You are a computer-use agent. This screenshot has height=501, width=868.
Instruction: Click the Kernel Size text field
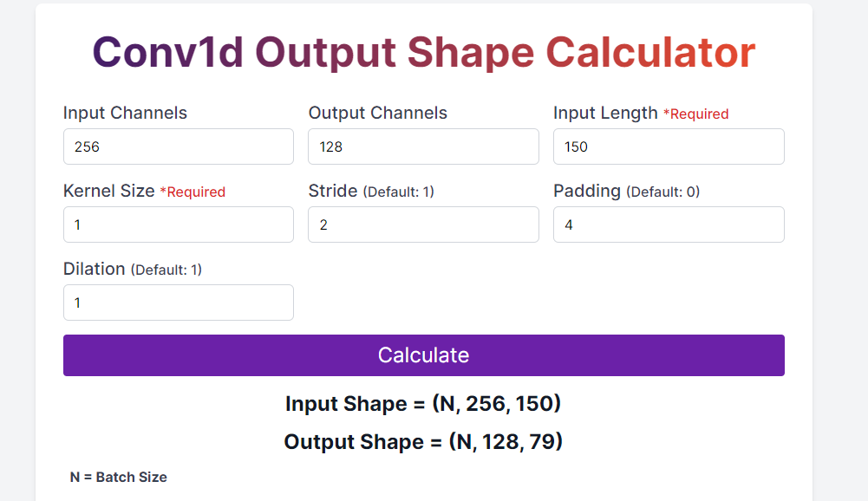click(x=178, y=224)
